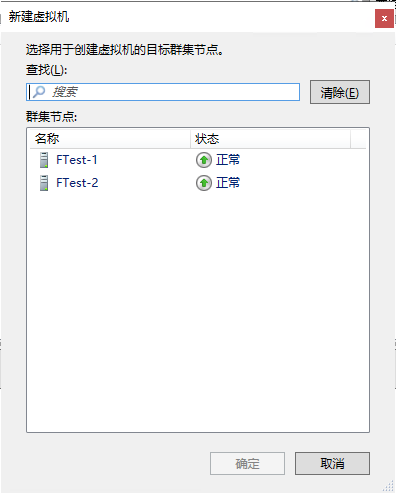Screen dimensions: 396x493
Task: Click the 取消 button
Action: pyautogui.click(x=332, y=463)
